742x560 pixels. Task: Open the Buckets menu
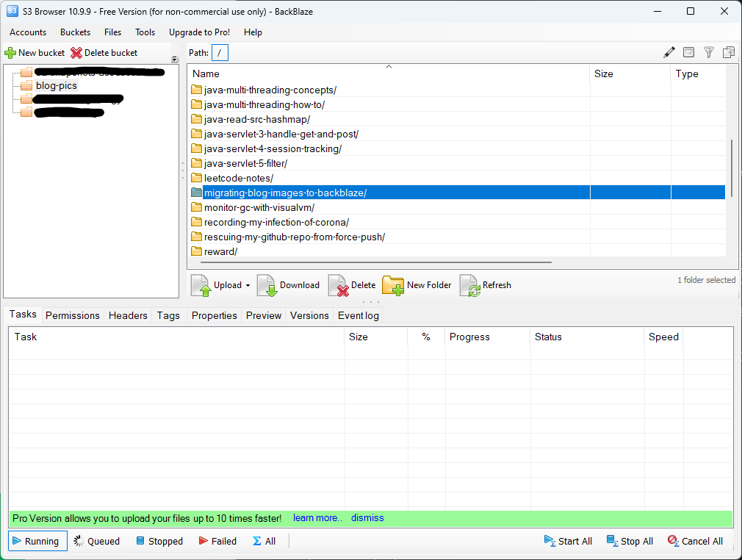[75, 32]
